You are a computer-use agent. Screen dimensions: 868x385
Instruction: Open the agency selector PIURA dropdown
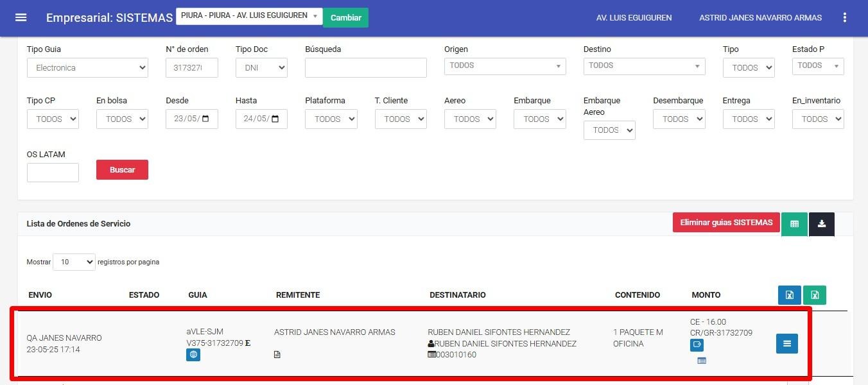pyautogui.click(x=249, y=16)
